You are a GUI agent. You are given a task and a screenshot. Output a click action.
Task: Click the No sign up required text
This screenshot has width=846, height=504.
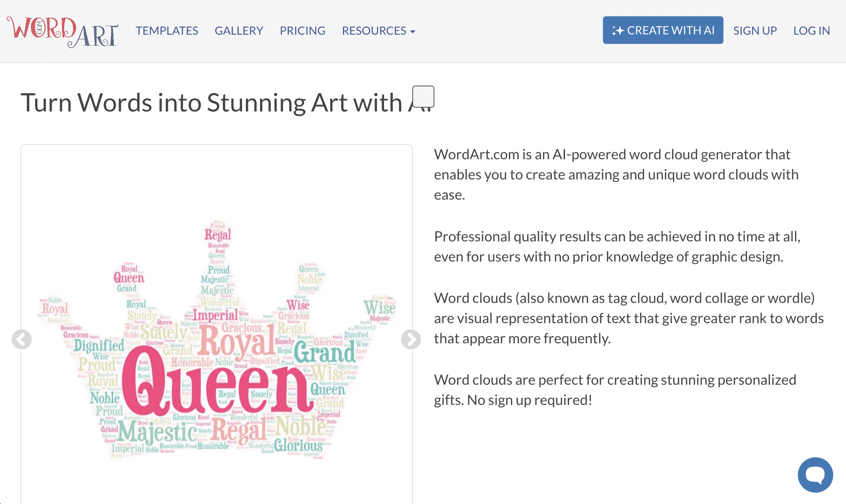coord(529,400)
